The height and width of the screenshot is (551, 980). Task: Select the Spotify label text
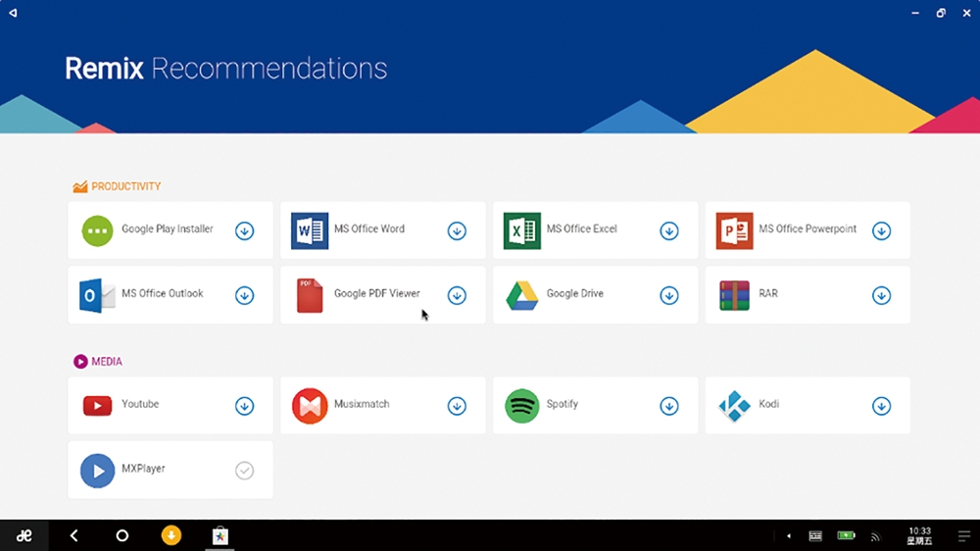pos(563,404)
